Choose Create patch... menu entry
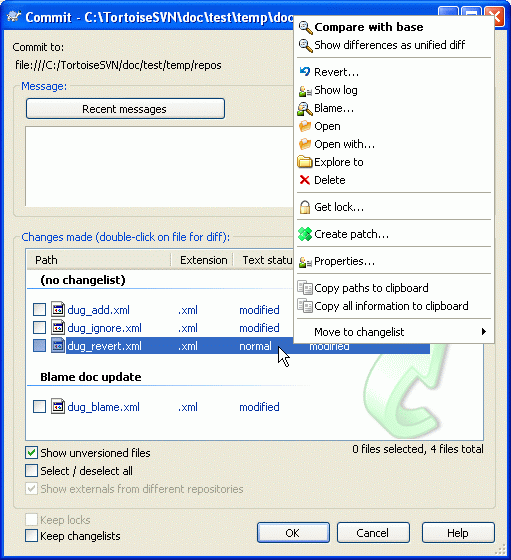 [x=394, y=234]
